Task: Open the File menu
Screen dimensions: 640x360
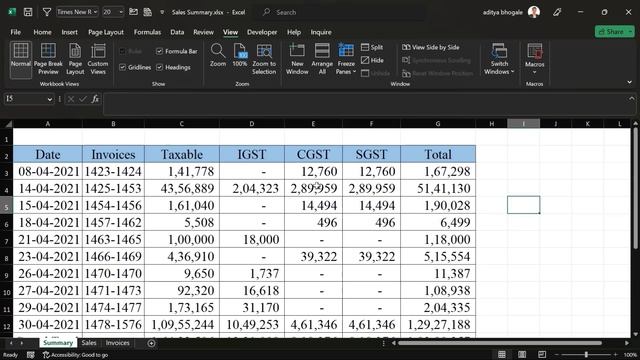Action: [16, 32]
